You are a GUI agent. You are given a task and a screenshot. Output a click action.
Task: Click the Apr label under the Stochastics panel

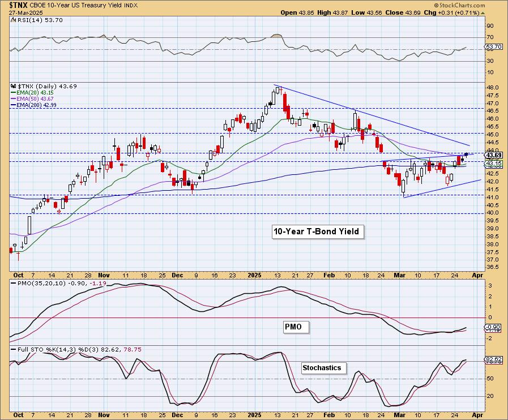coord(477,415)
